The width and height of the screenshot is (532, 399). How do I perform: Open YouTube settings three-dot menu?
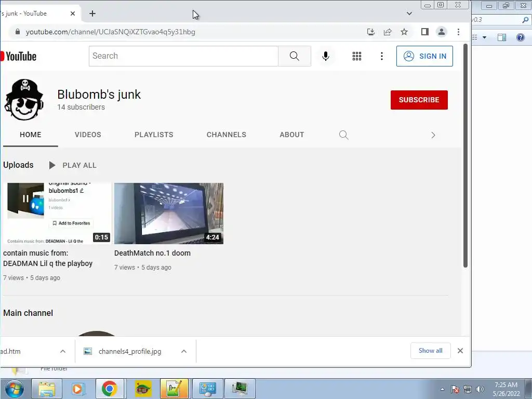tap(382, 56)
